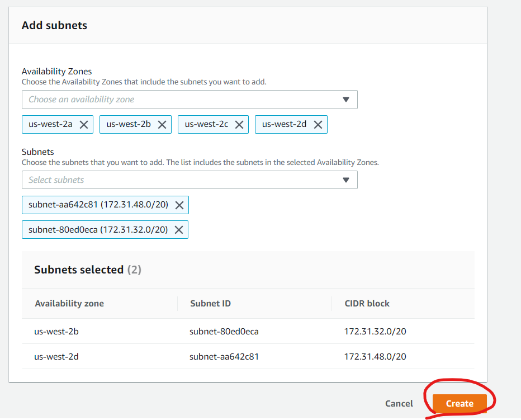The height and width of the screenshot is (420, 521).
Task: Click the 172.31.32.0/20 CIDR cell
Action: 375,332
